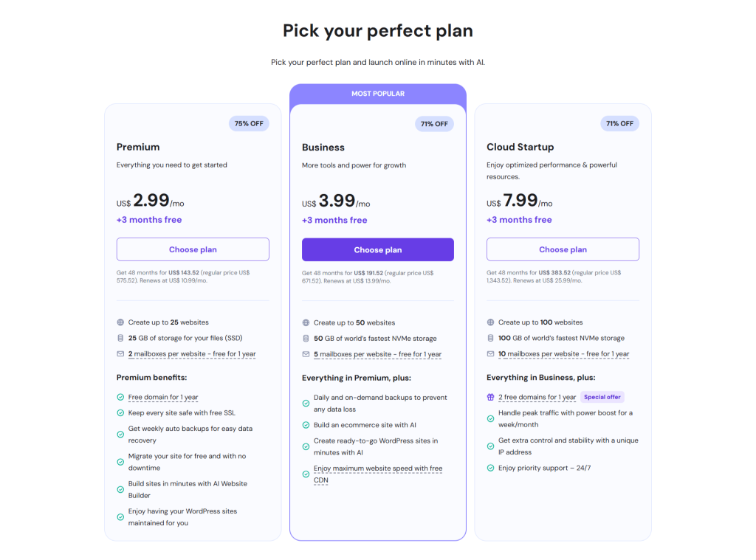Screen dimensions: 756x560
Task: Click globe icon in Business plan
Action: (x=306, y=322)
